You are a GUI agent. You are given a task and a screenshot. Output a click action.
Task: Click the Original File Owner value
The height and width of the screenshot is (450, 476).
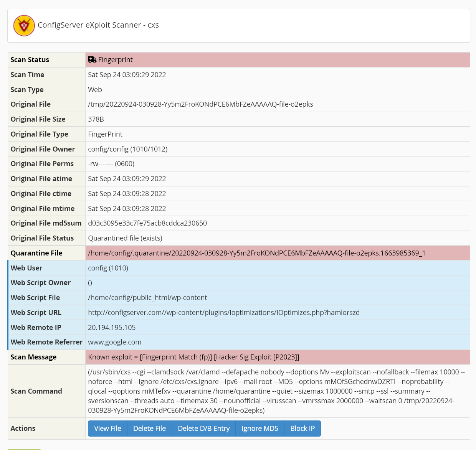point(127,149)
